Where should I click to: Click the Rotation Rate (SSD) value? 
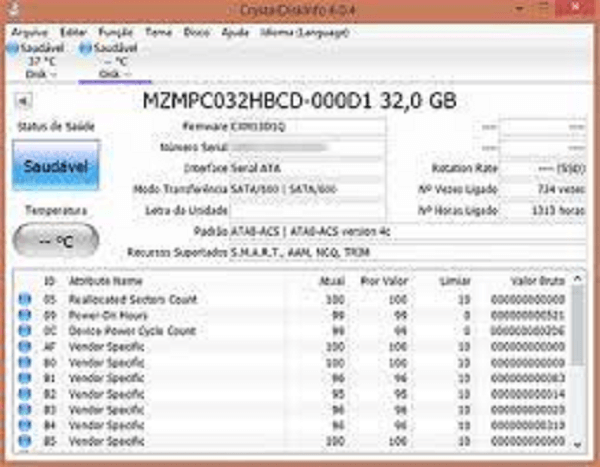[x=542, y=168]
